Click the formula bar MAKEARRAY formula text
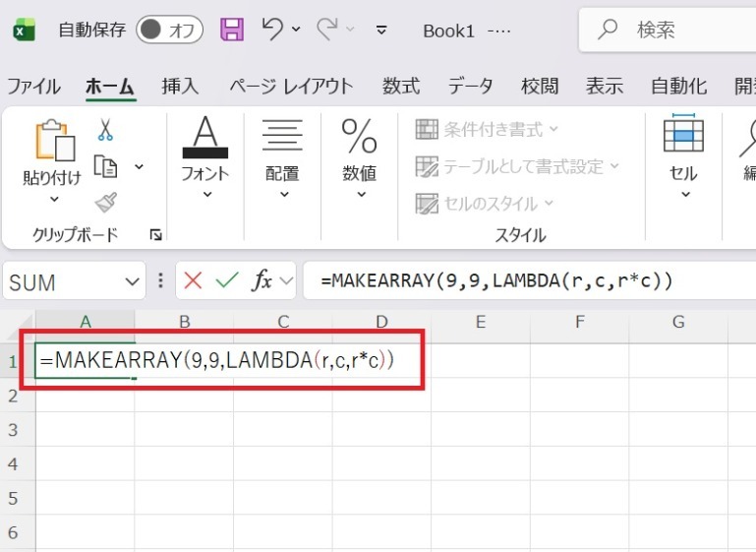Viewport: 756px width, 552px height. click(x=496, y=280)
